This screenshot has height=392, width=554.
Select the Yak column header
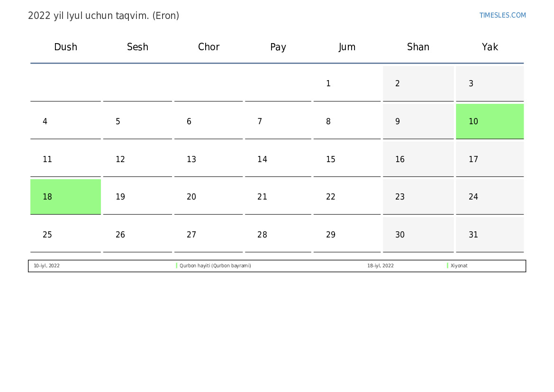pos(490,47)
